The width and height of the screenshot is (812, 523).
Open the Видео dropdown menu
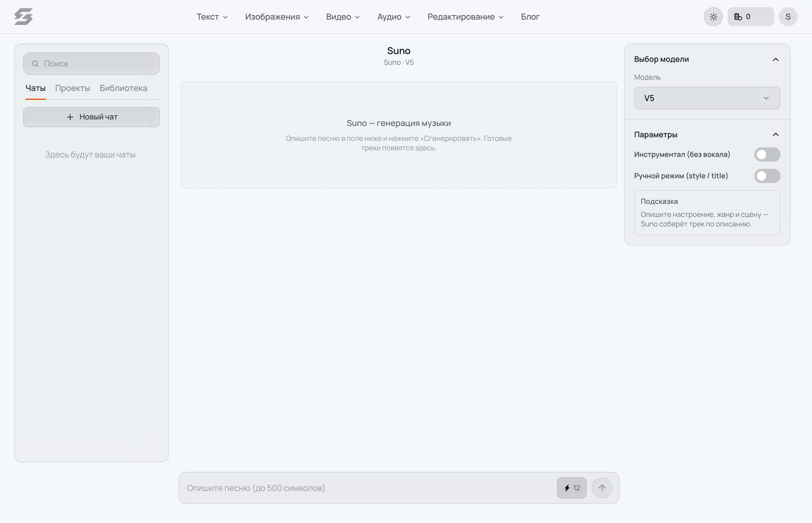(x=343, y=17)
